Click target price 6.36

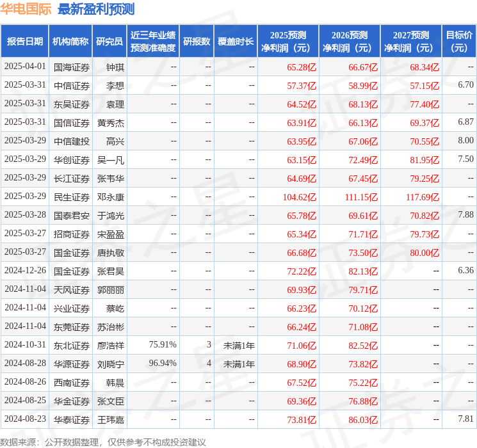tap(466, 270)
